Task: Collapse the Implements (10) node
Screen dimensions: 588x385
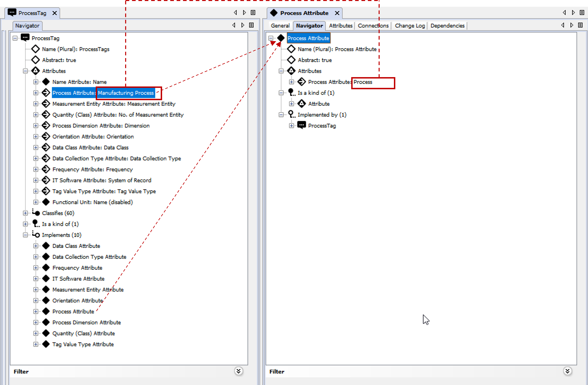Action: (25, 235)
